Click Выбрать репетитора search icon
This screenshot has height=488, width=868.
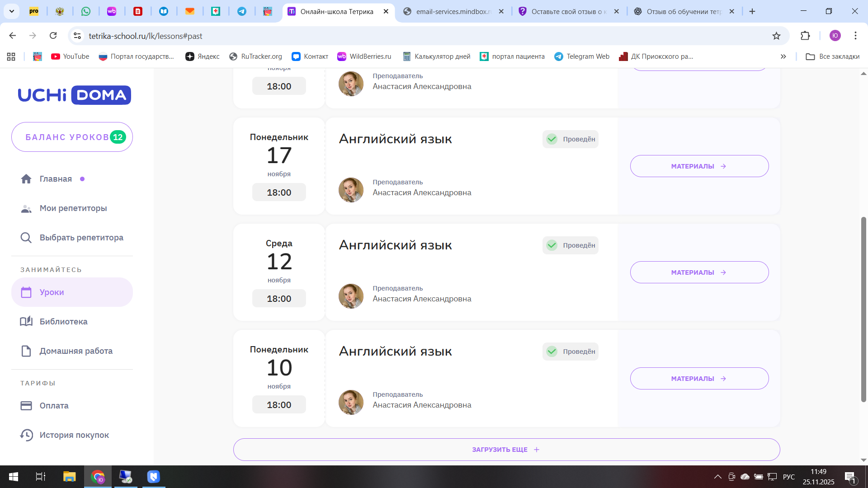[26, 238]
